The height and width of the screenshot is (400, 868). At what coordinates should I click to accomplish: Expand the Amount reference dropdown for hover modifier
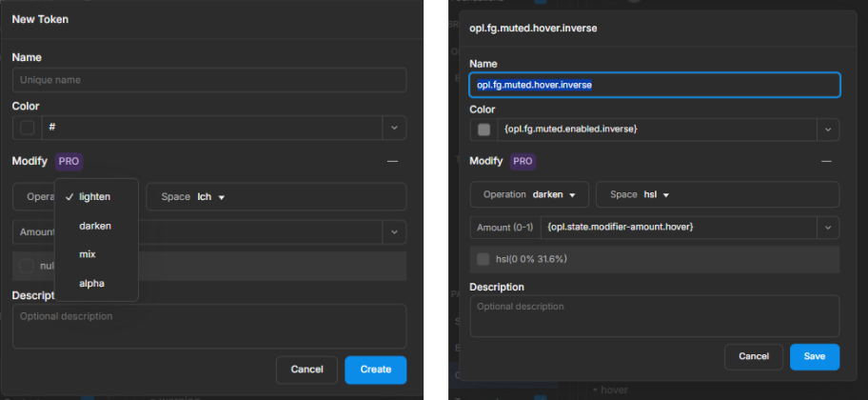(827, 227)
